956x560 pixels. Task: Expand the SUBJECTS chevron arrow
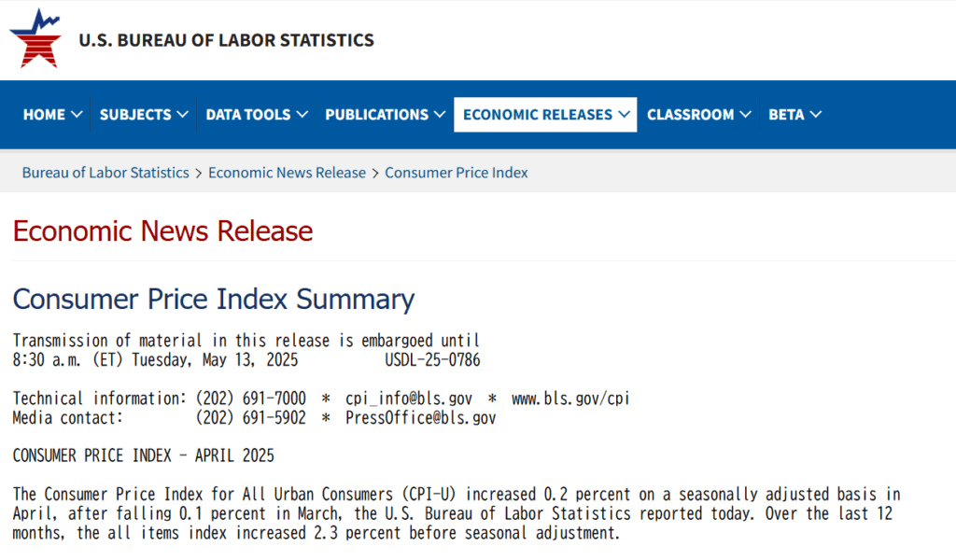(182, 115)
